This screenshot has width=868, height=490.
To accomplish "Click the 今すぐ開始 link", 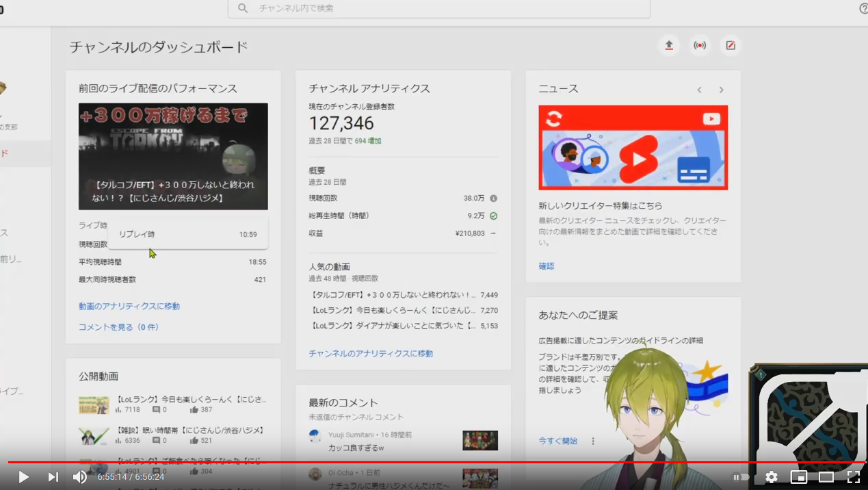I will 557,441.
